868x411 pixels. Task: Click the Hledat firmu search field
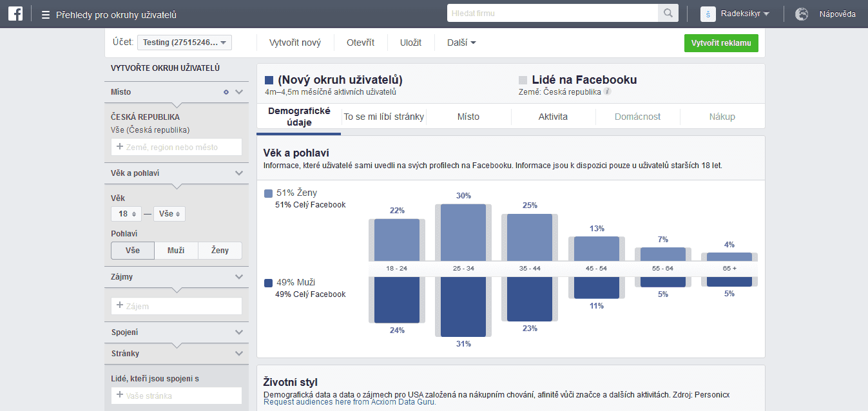pyautogui.click(x=552, y=14)
